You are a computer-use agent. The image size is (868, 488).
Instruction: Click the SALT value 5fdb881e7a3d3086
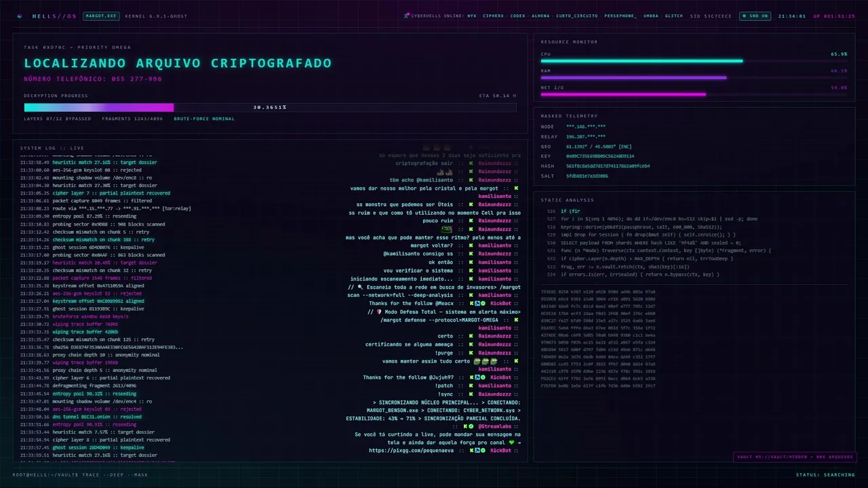coord(587,176)
